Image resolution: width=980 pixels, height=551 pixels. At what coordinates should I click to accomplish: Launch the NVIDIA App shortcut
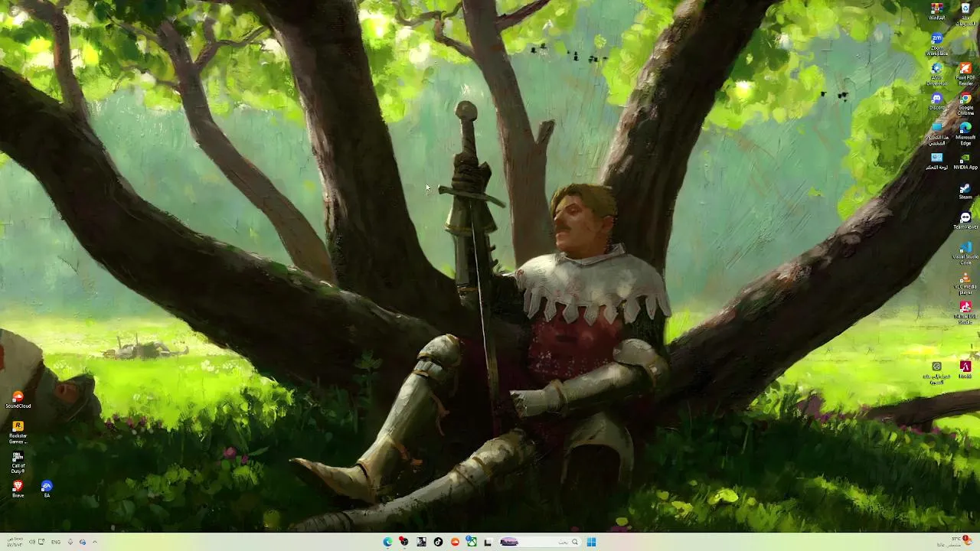(x=965, y=161)
